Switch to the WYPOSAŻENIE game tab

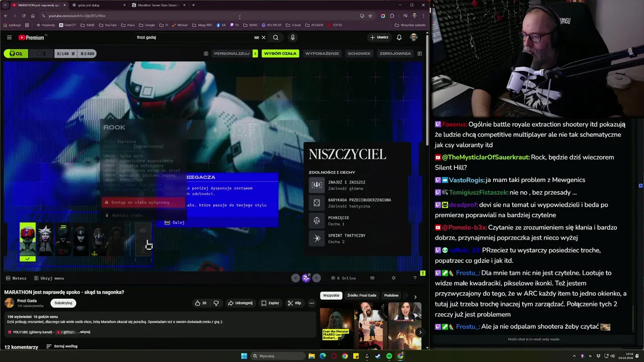[322, 53]
